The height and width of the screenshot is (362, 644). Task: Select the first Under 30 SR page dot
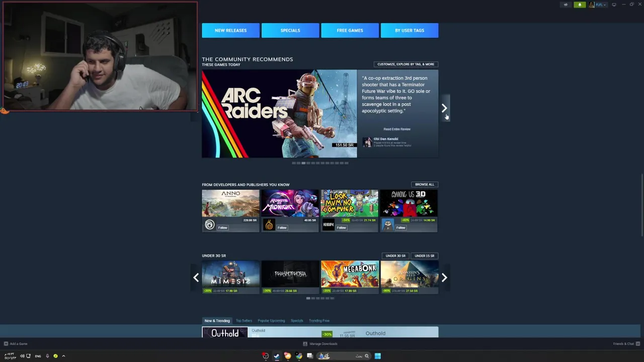(308, 298)
